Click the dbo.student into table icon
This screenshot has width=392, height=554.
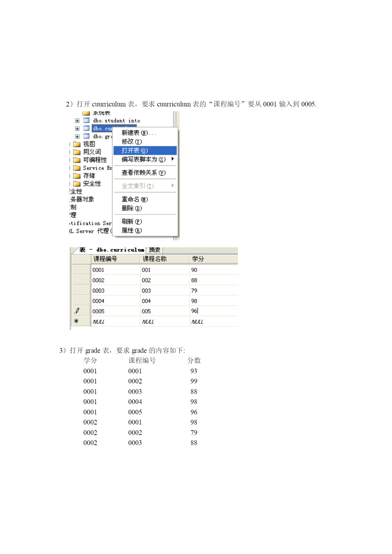pos(86,120)
